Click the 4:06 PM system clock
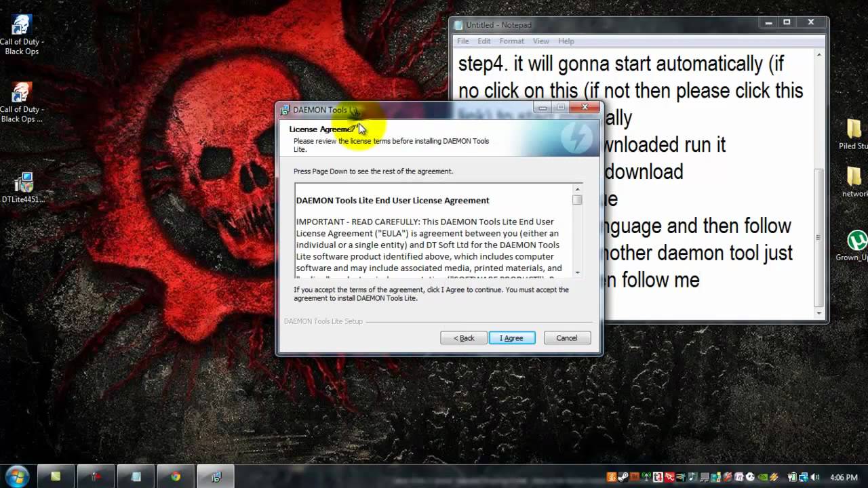Screen dimensions: 868x488 pyautogui.click(x=844, y=477)
